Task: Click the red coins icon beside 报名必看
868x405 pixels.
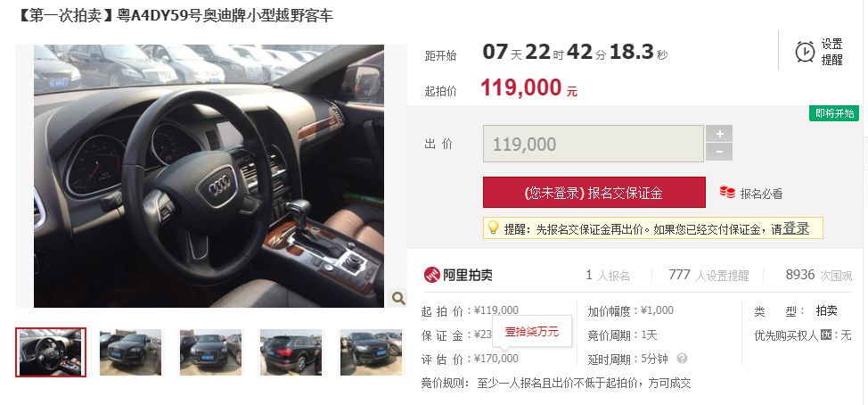Action: [727, 193]
